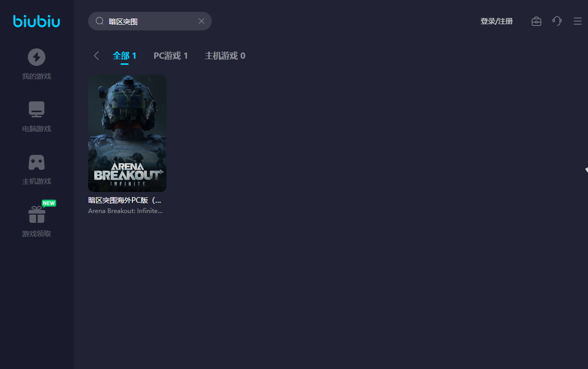Click the search magnifier icon
Viewport: 588px width, 369px height.
point(99,21)
